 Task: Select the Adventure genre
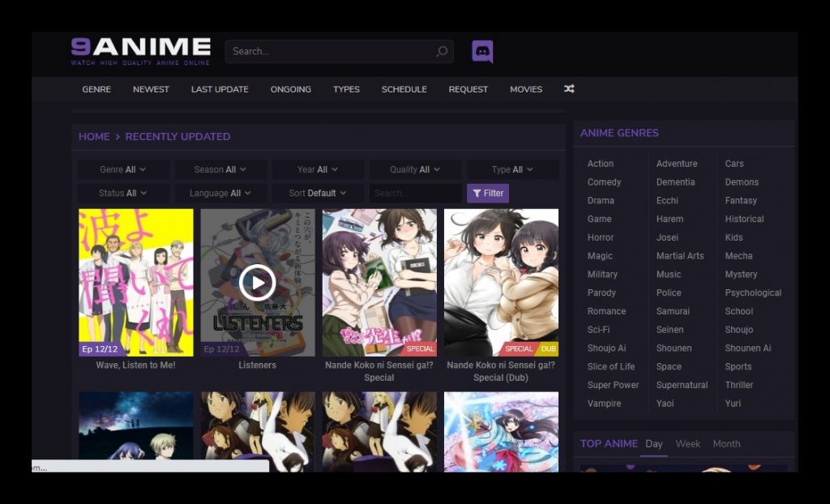[677, 164]
